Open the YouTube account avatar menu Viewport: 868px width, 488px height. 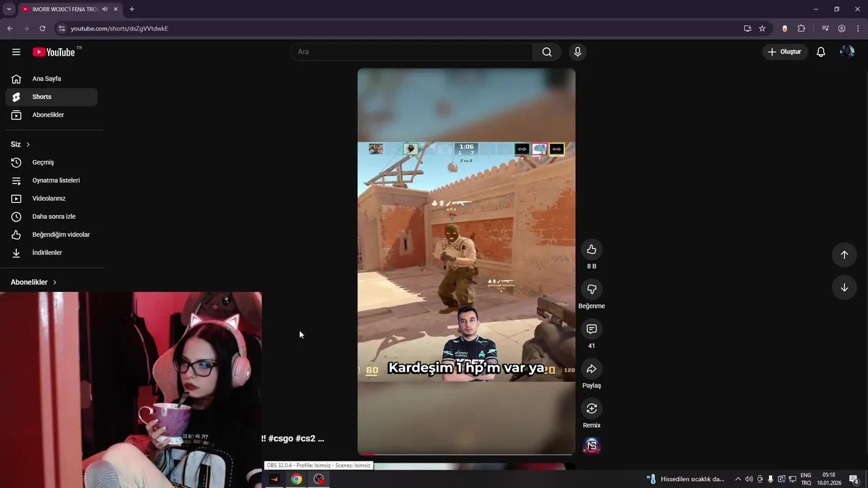(847, 52)
